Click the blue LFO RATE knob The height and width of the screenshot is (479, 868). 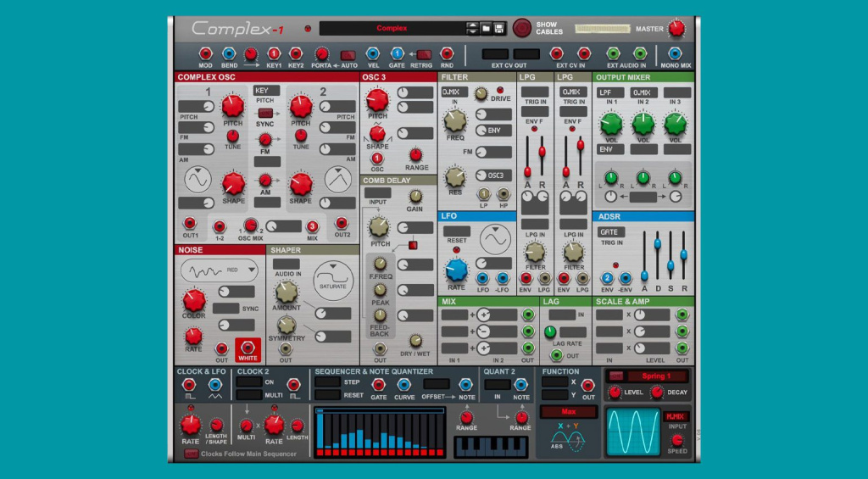(x=457, y=270)
